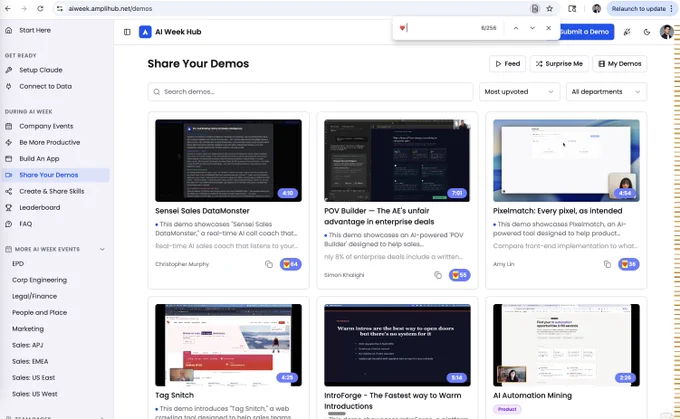The width and height of the screenshot is (680, 419).
Task: Click the sparkle wand icon in header
Action: [x=627, y=32]
